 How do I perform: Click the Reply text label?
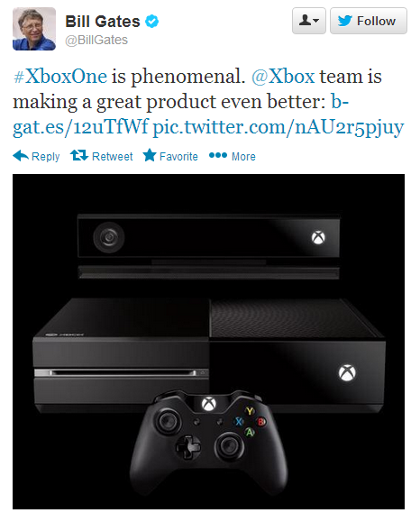click(46, 157)
